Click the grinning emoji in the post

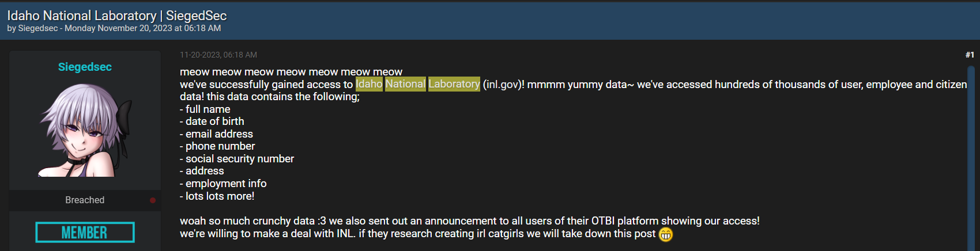pos(666,234)
